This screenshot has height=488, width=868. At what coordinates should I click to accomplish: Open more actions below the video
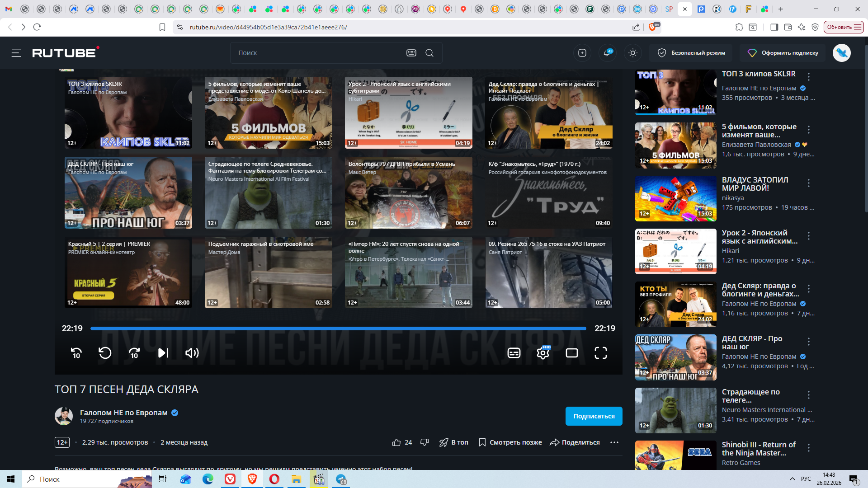click(614, 442)
